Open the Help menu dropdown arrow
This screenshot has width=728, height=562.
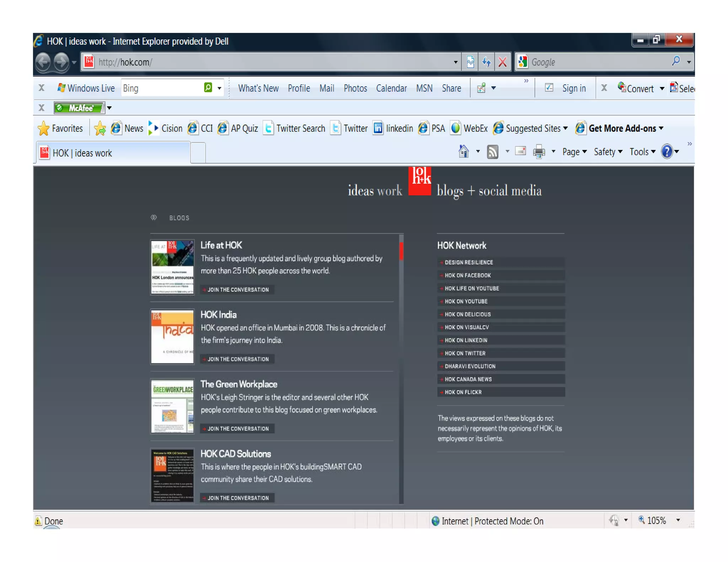[677, 152]
